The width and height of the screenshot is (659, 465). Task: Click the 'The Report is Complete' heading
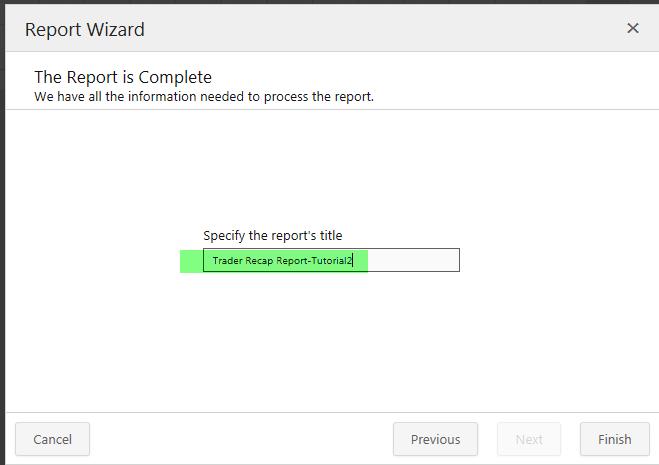pyautogui.click(x=123, y=77)
